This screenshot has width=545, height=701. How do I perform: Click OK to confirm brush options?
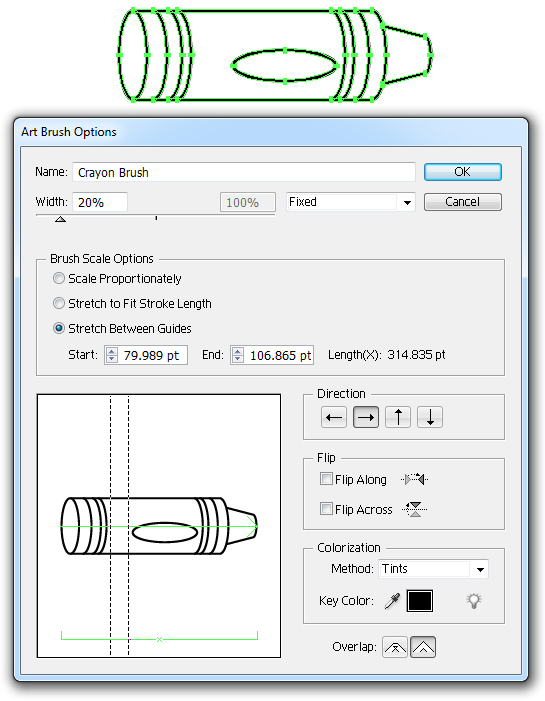click(462, 172)
